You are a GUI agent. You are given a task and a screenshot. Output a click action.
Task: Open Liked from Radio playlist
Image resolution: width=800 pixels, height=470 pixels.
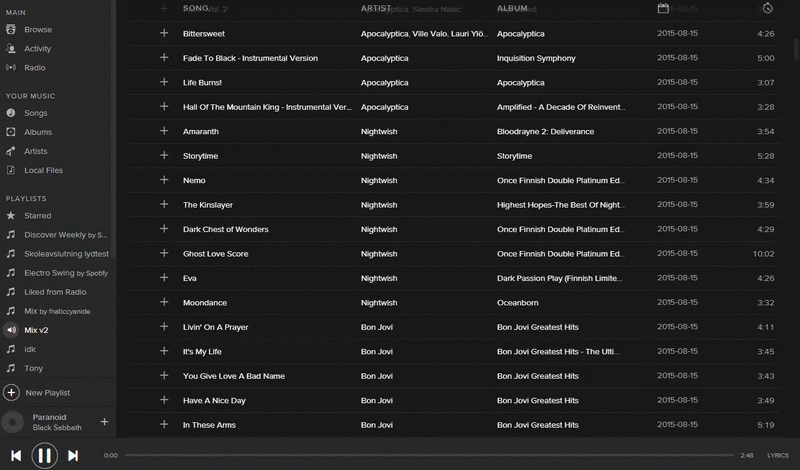[55, 292]
